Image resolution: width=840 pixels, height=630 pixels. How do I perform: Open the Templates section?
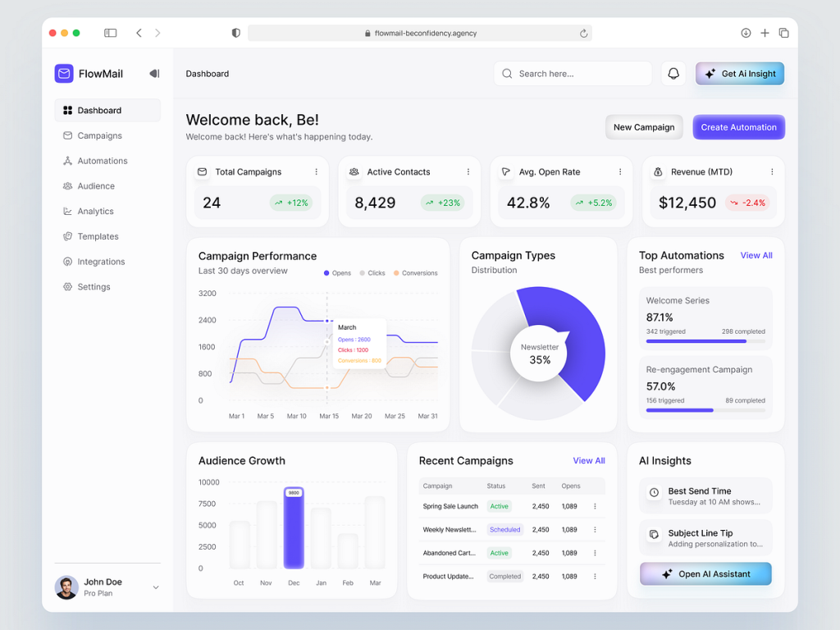(x=96, y=236)
